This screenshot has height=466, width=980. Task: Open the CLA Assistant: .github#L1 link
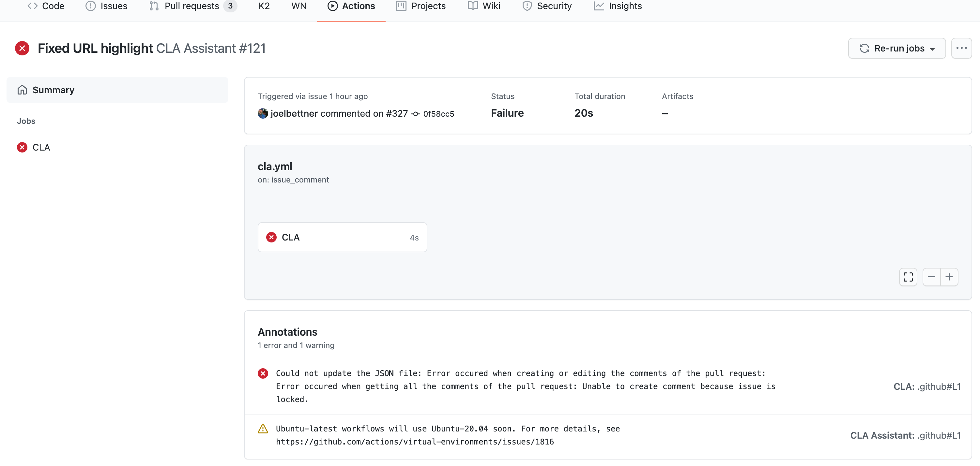[x=905, y=435]
